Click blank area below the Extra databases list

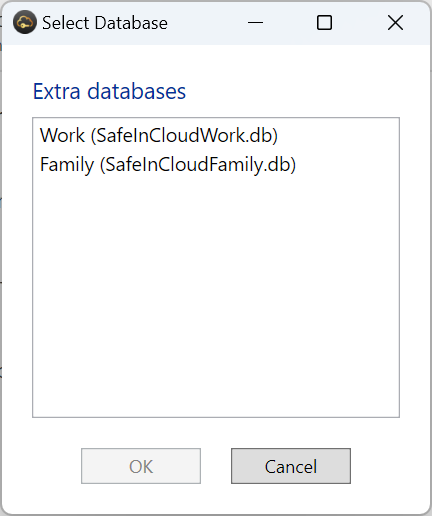pyautogui.click(x=216, y=433)
